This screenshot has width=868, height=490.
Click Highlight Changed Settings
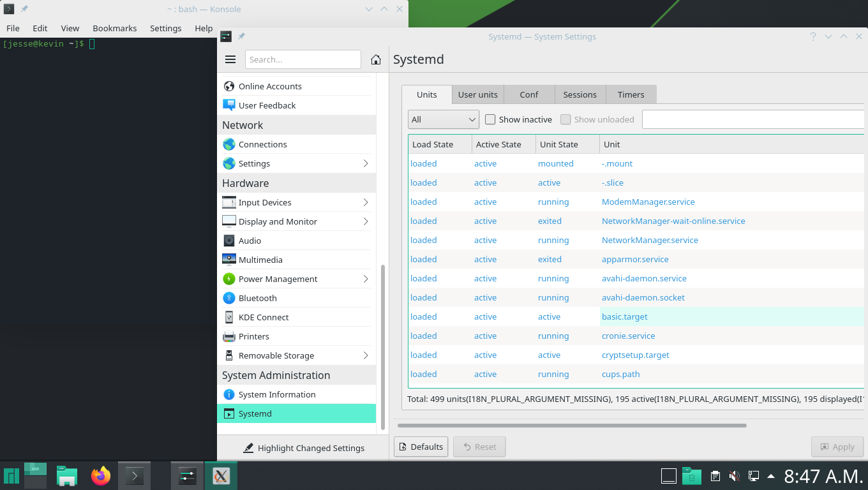pos(304,448)
